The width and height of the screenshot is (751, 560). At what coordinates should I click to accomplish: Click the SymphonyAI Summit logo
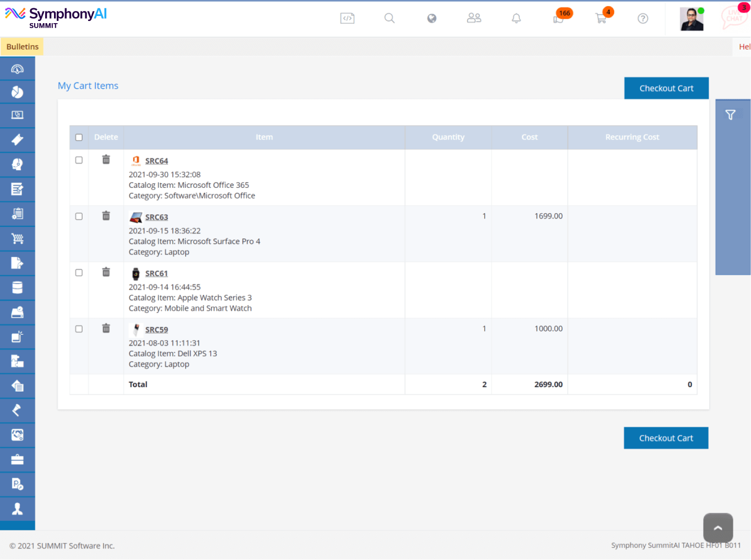pos(56,17)
